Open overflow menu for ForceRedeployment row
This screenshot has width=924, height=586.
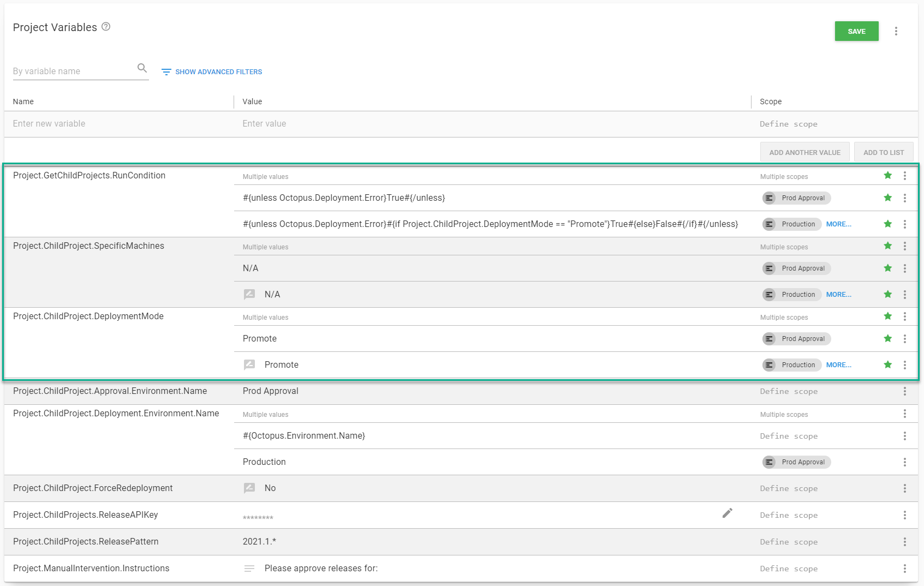click(904, 488)
